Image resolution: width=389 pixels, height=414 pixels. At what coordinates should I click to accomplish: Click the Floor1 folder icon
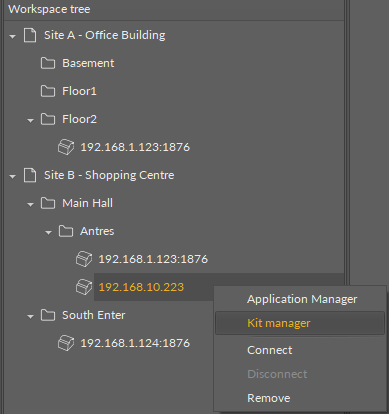click(x=48, y=91)
